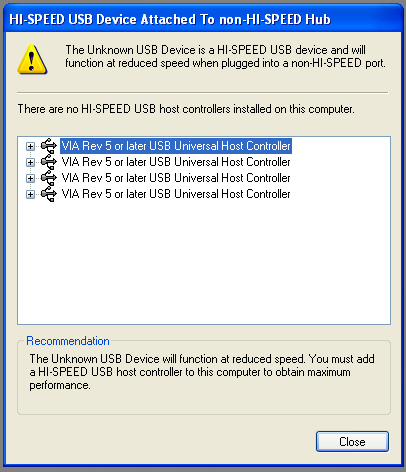The height and width of the screenshot is (472, 406).
Task: Select the third VIA Rev 5 controller label
Action: pos(176,178)
